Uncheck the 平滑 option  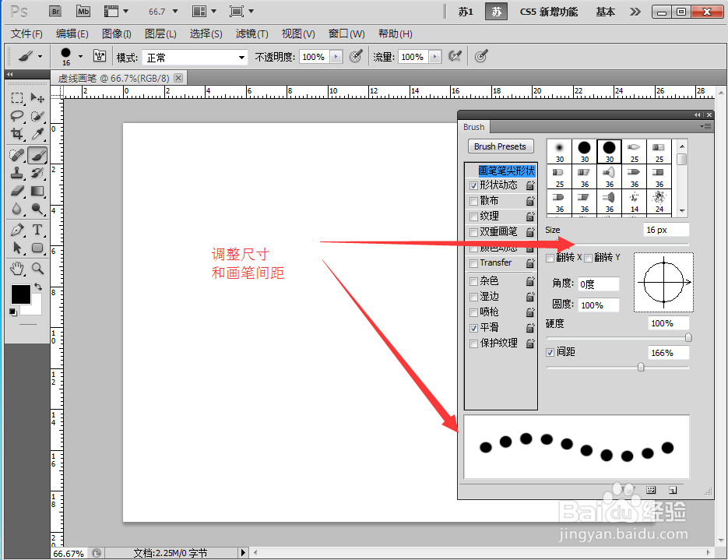click(x=473, y=328)
